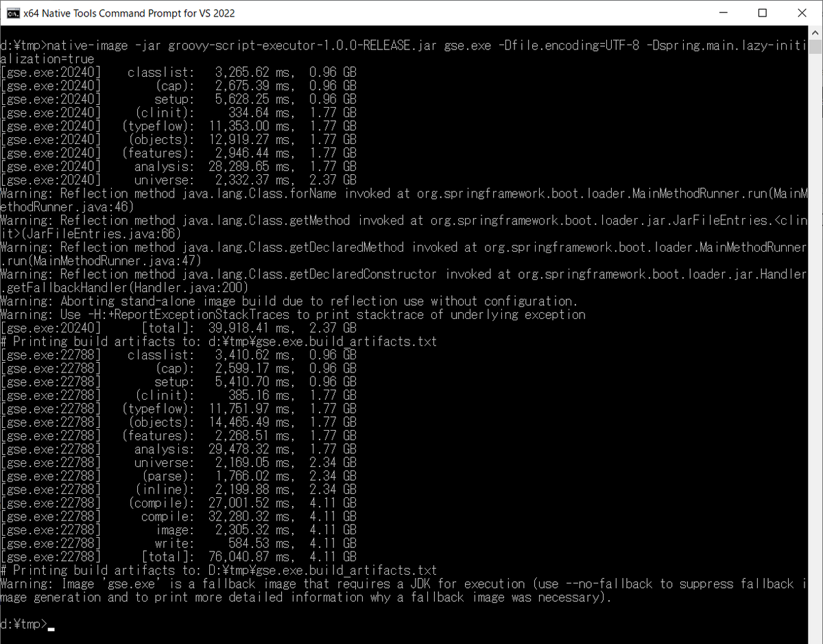Click '[gse.exe:22788] analysis: 29,478.32 ms' line
Screen dimensions: 823x644
coord(179,449)
